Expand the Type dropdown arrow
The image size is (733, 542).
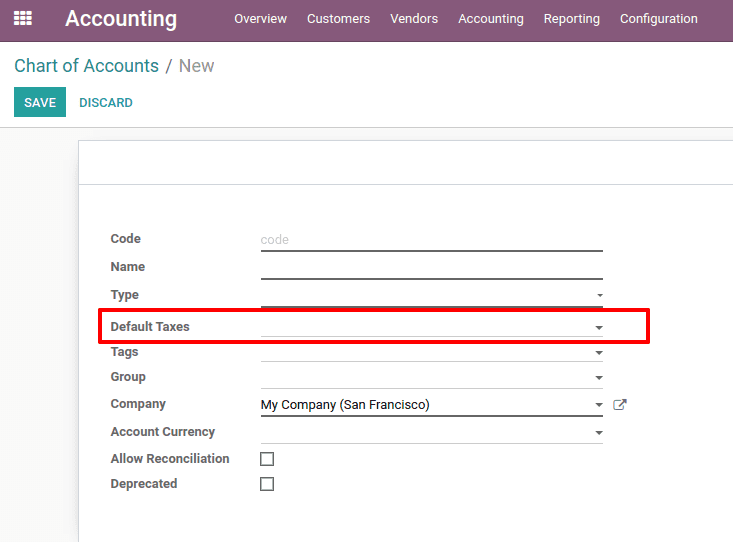(599, 295)
